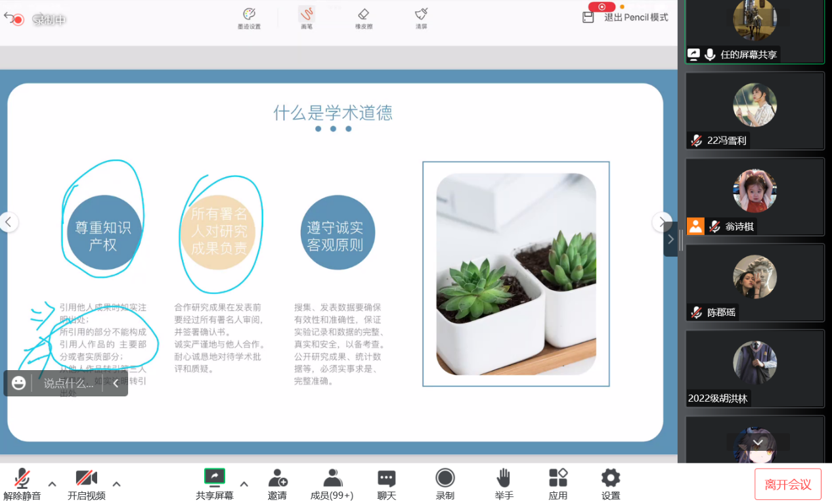Screen dimensions: 832x504
Task: Unmute microphone with 解除静音
Action: pos(22,484)
